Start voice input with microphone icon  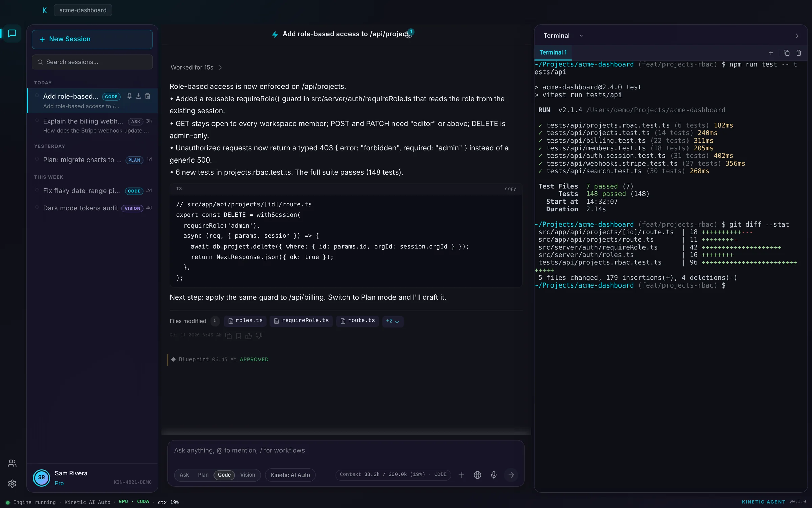point(494,475)
